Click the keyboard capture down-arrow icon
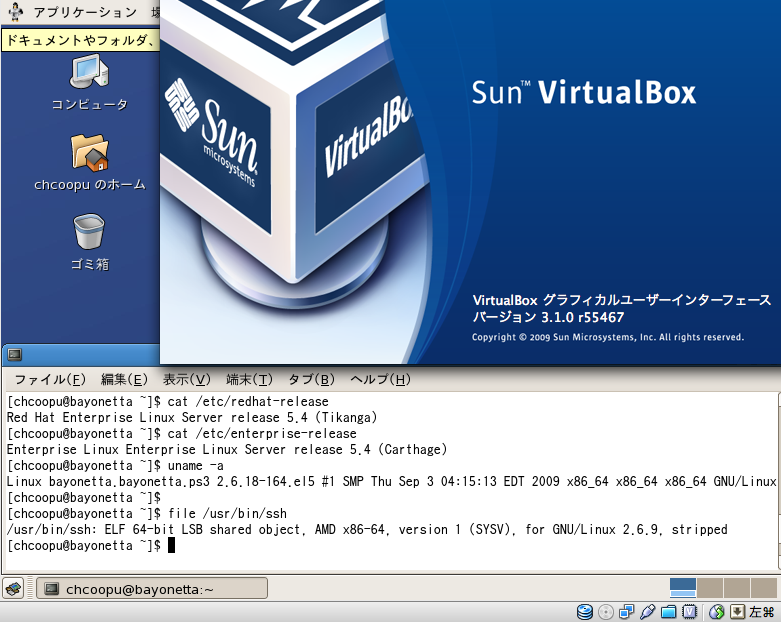This screenshot has width=781, height=622. [x=737, y=612]
